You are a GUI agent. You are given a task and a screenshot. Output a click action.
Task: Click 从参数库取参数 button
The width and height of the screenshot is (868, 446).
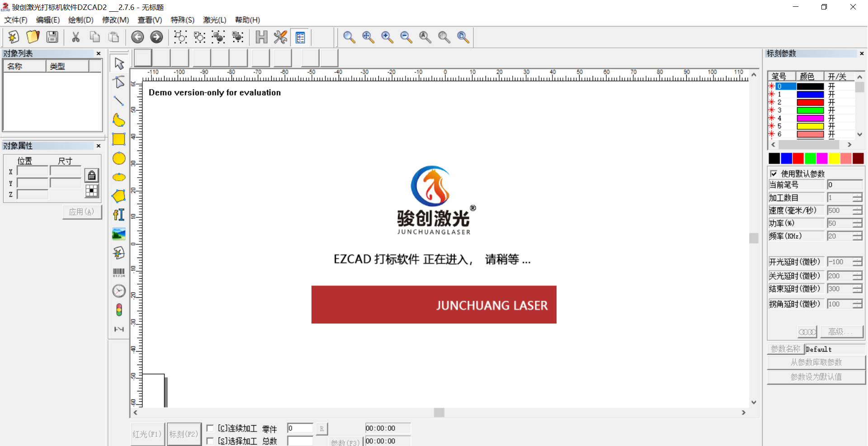coord(816,362)
